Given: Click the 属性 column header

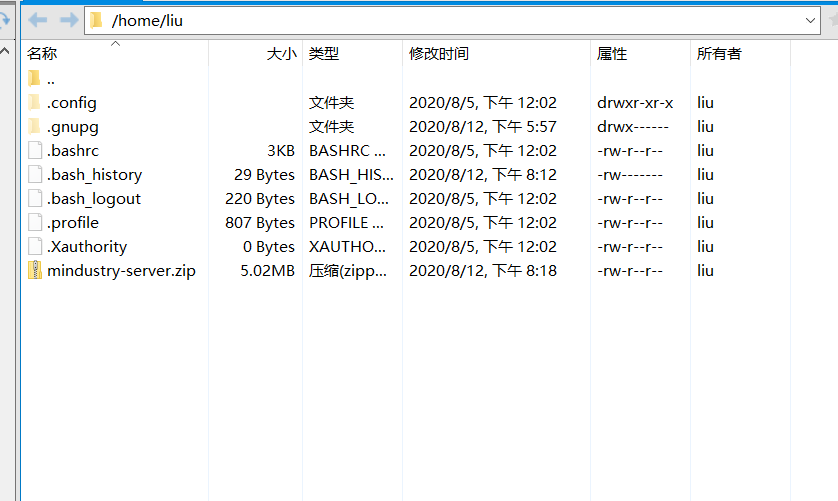Looking at the screenshot, I should click(x=612, y=54).
